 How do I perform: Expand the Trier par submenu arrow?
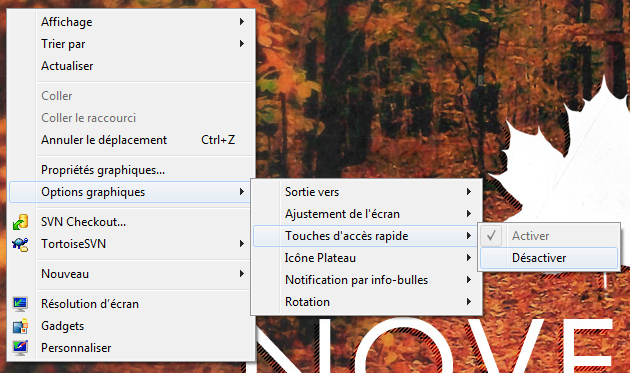pyautogui.click(x=241, y=43)
